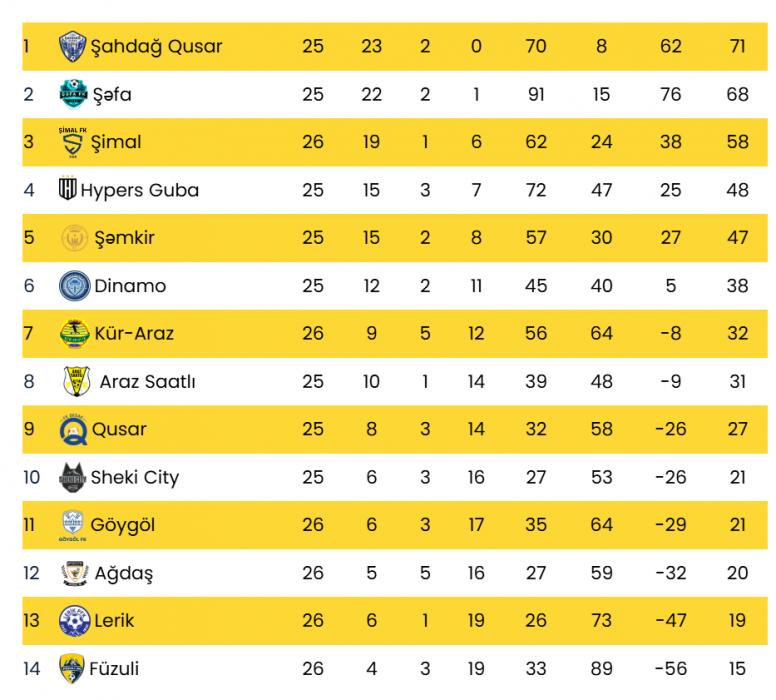Click the Füzuli mountain crest
Viewport: 776px width, 700px height.
coord(71,668)
